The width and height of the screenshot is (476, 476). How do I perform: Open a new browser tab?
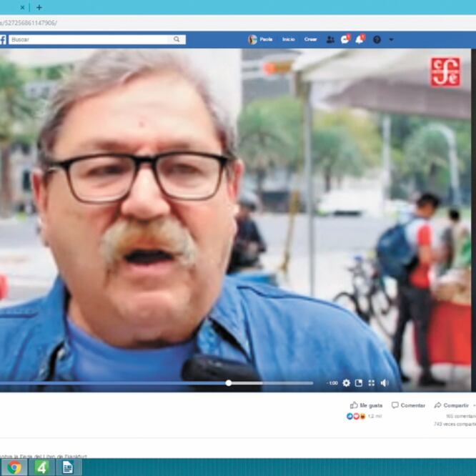click(39, 8)
